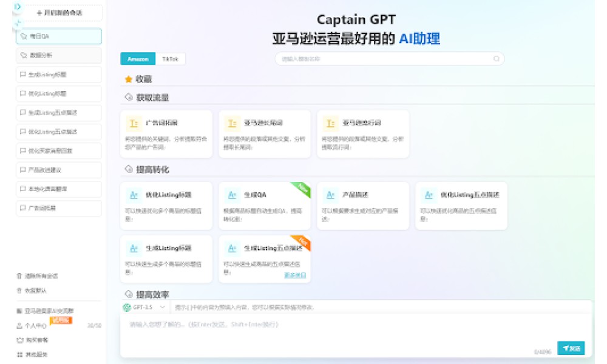Open the 收藏 favorites section with star icon
The image size is (607, 364).
point(138,79)
